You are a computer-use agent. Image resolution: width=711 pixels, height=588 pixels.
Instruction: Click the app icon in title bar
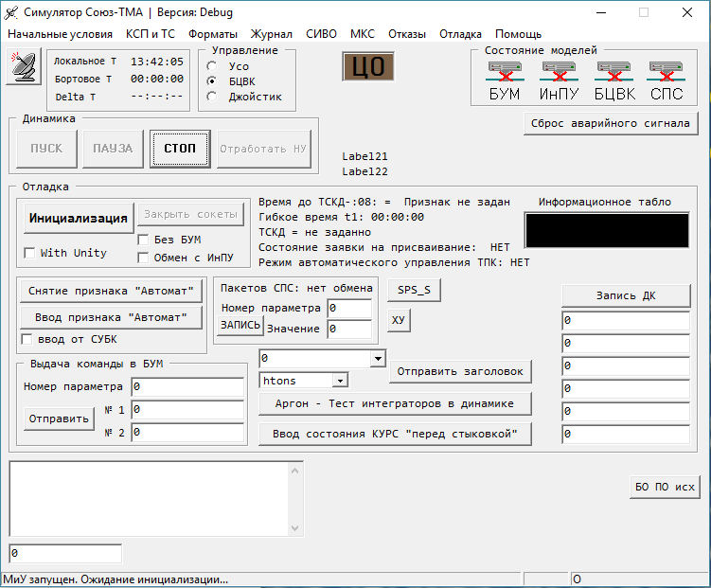tap(10, 12)
